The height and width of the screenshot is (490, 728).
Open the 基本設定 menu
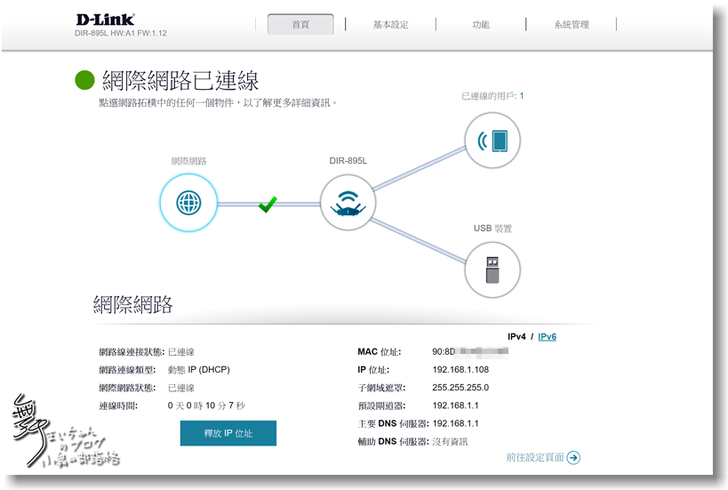(x=389, y=25)
